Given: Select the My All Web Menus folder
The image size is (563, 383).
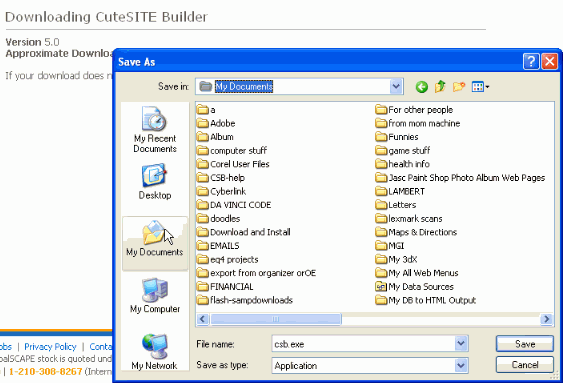Looking at the screenshot, I should (417, 273).
